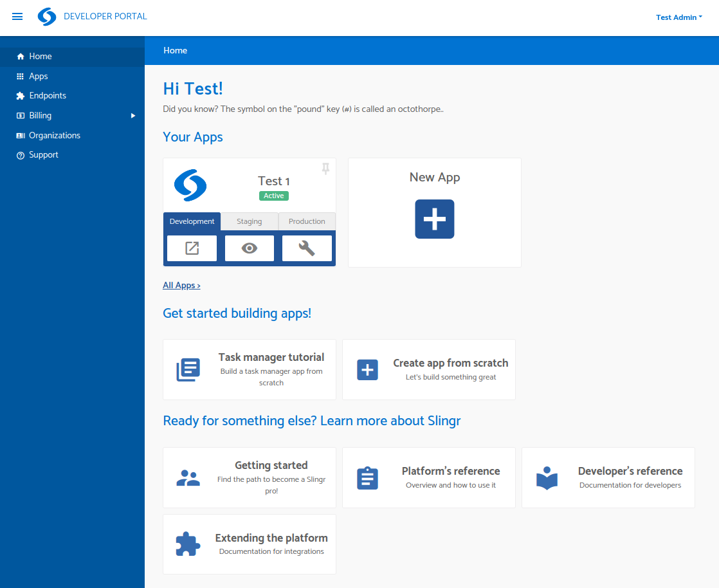Click the Create app plus icon
The width and height of the screenshot is (719, 588).
pos(368,370)
